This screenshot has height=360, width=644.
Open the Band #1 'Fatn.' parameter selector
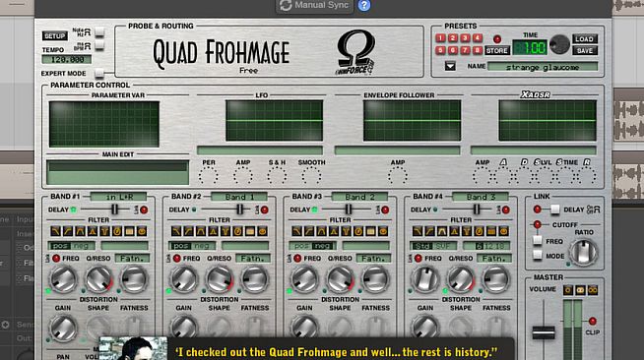pyautogui.click(x=132, y=259)
